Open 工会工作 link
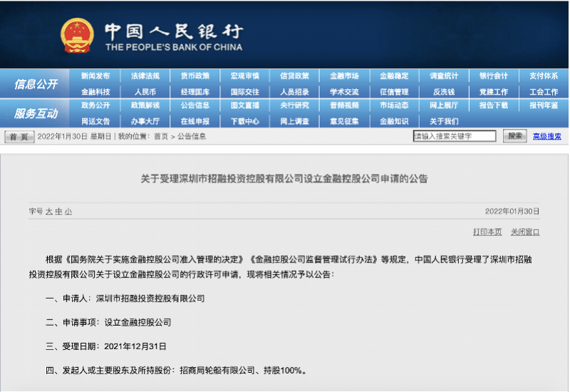This screenshot has height=392, width=570. pos(544,92)
